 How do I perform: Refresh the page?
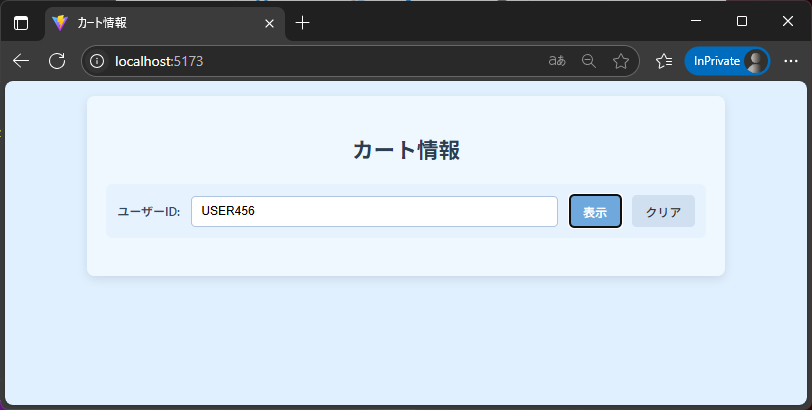[x=57, y=61]
